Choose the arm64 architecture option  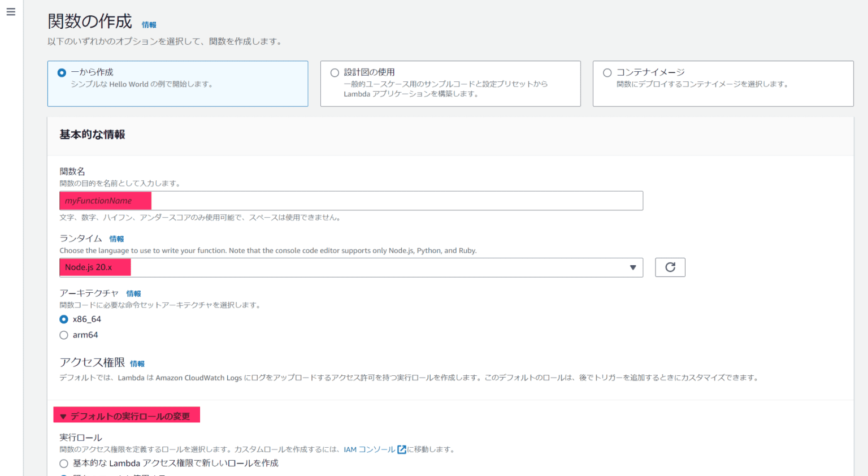pyautogui.click(x=64, y=335)
